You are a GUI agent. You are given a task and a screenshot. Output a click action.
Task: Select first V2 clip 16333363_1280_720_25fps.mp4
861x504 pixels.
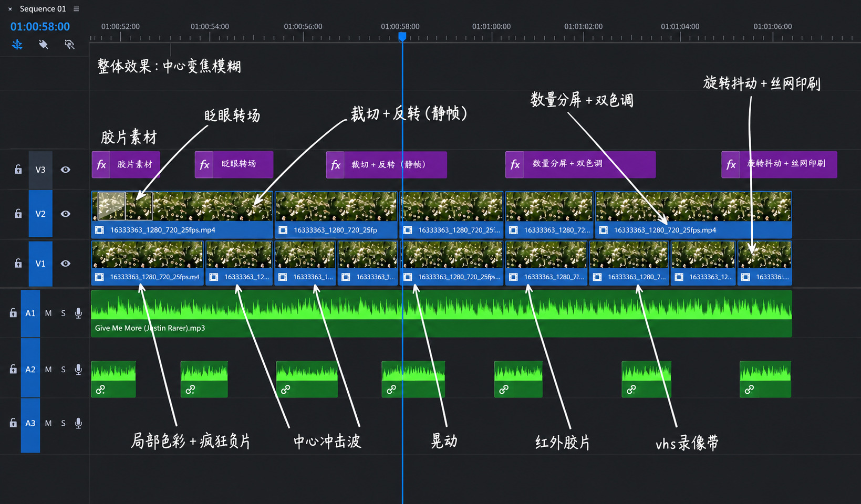tap(182, 214)
